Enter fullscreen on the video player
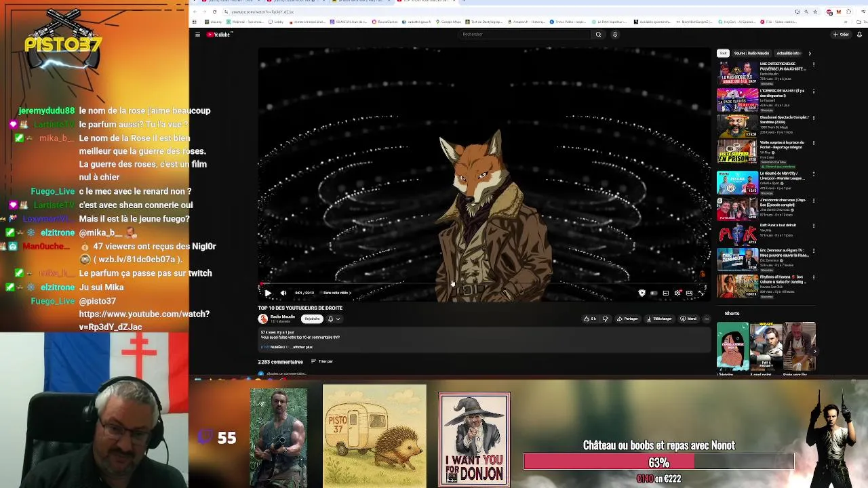Screen dimensions: 868x488 click(701, 293)
